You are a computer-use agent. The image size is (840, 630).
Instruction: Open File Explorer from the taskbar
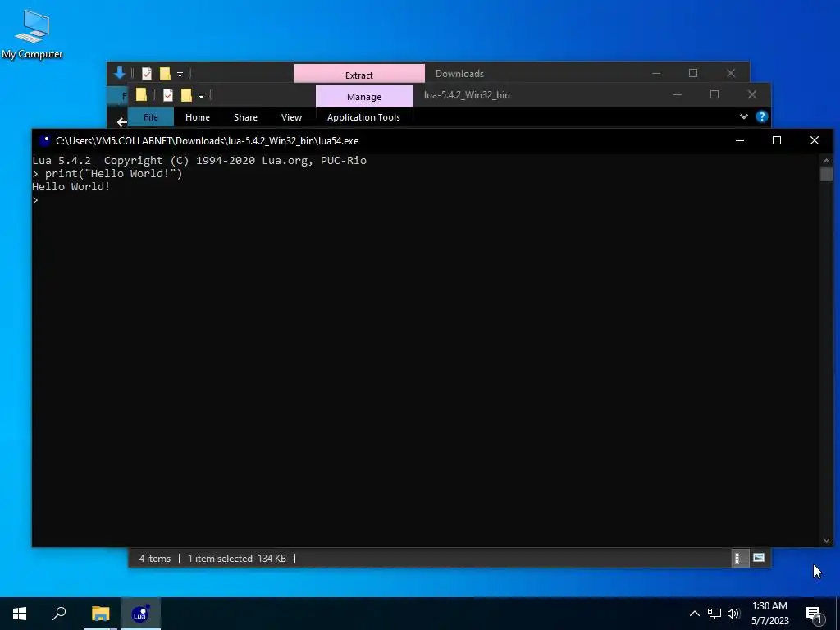tap(100, 614)
